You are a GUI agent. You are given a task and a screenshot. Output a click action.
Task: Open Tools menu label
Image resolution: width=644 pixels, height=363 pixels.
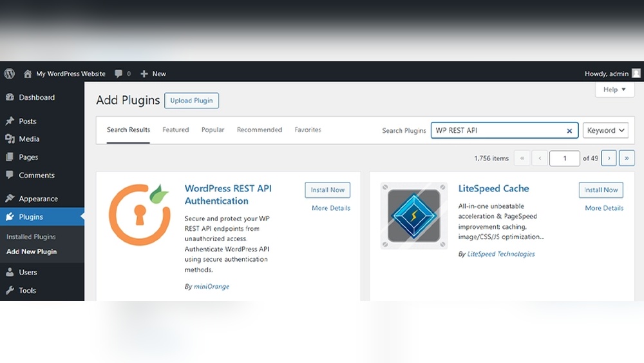tap(28, 290)
